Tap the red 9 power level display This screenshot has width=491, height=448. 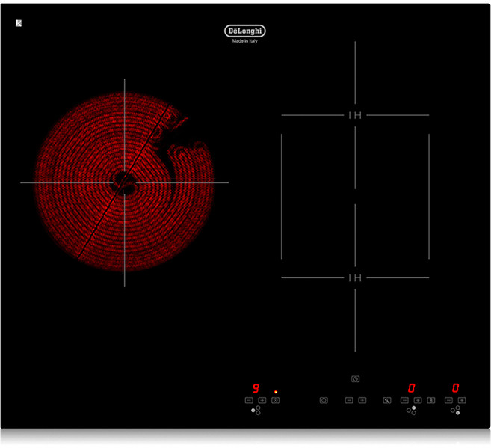(x=256, y=388)
